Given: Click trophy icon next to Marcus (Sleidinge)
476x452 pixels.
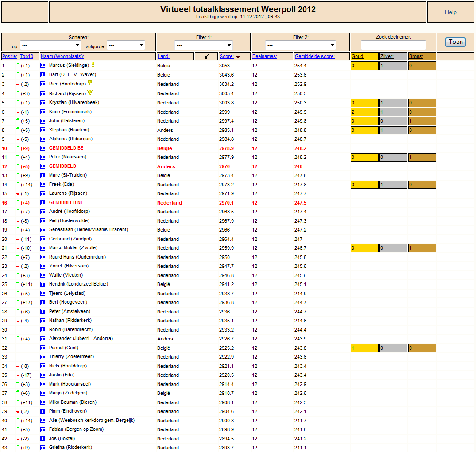Looking at the screenshot, I should tap(93, 64).
